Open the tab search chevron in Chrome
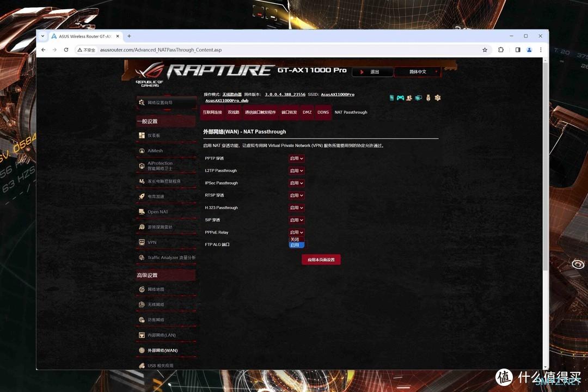This screenshot has height=392, width=588. click(43, 36)
